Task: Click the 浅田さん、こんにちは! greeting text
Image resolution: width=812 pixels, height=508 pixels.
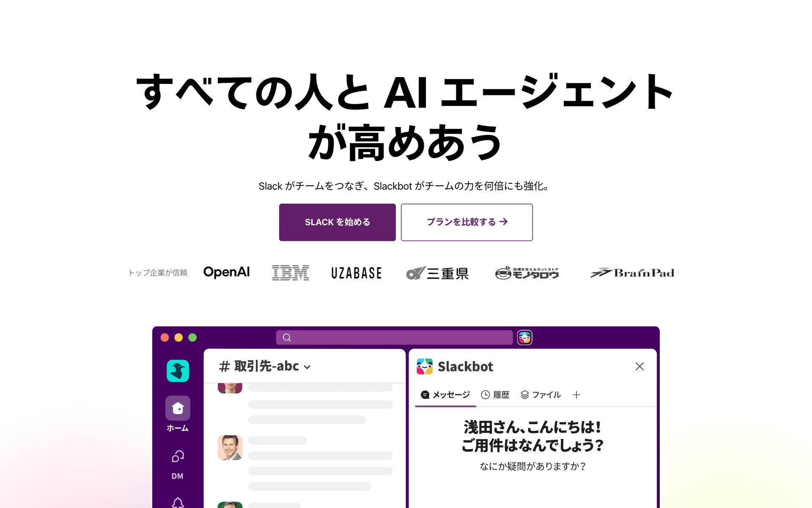Action: [532, 427]
